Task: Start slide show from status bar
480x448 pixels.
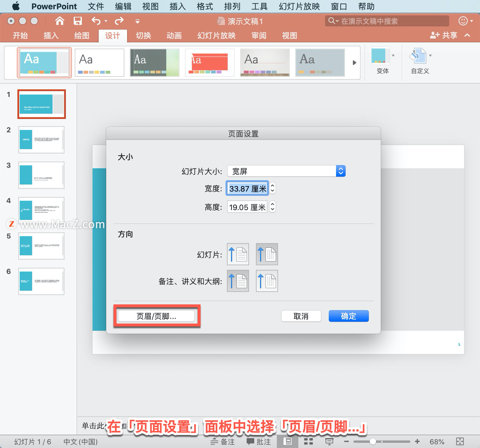Action: coord(329,442)
